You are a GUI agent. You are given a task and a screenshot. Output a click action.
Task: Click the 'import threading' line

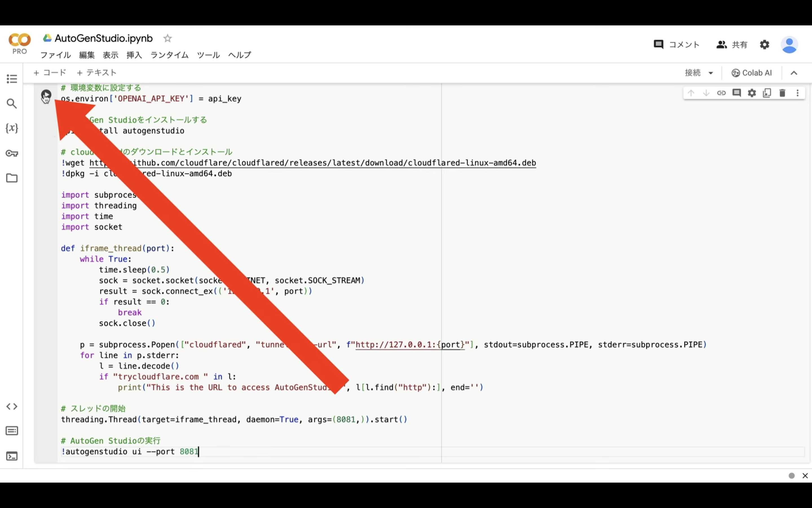pos(99,206)
